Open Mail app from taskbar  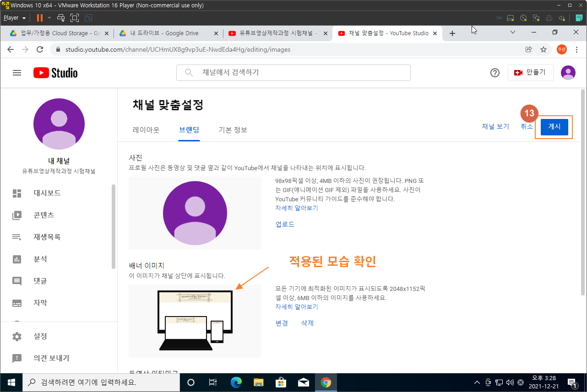click(x=303, y=382)
